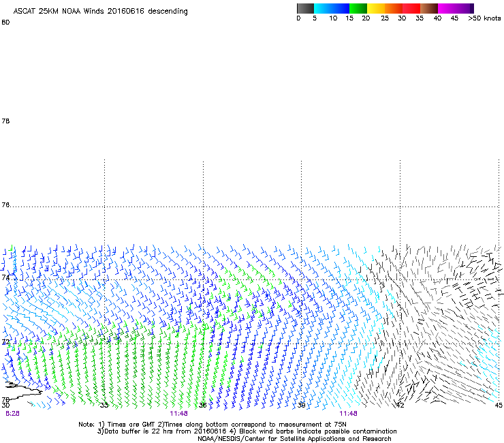Viewport: 504px width, 443px height.
Task: Click the '11:48' time label left of longitude 36
Action: (x=178, y=414)
